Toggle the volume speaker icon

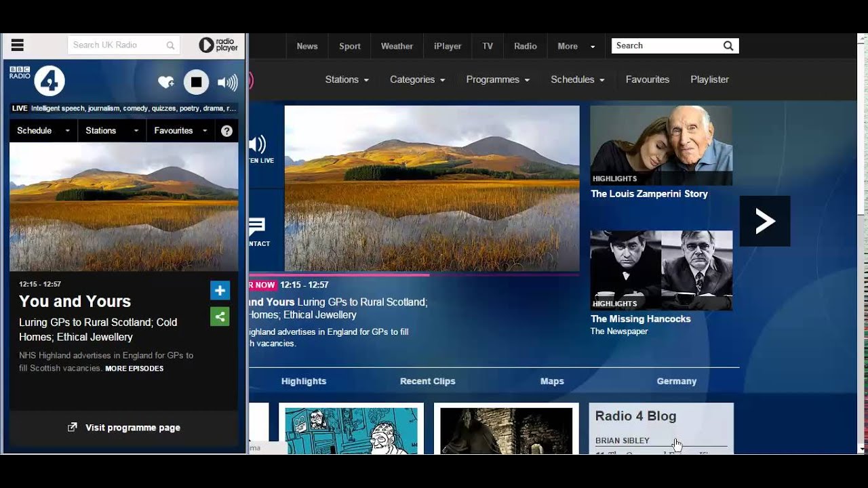coord(227,83)
